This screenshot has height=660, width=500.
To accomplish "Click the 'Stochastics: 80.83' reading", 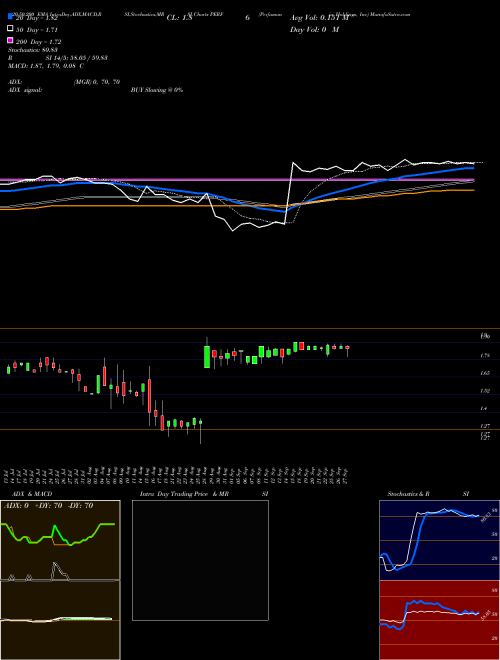I will point(32,50).
